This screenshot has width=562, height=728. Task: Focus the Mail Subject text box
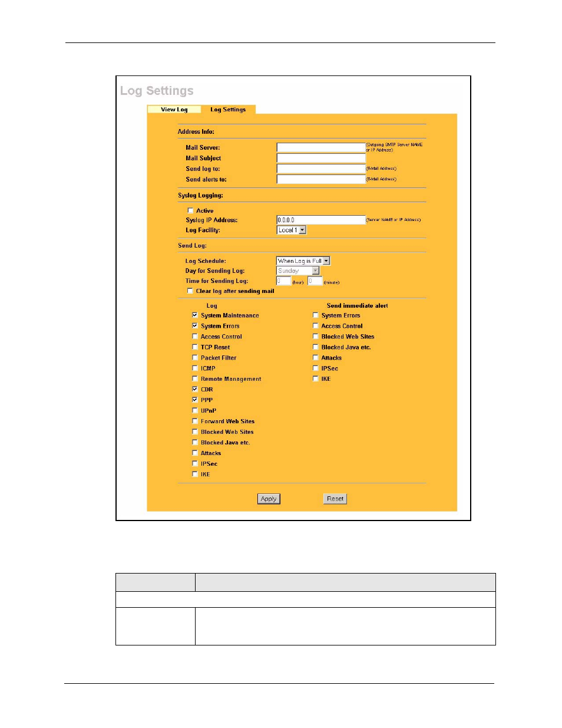pyautogui.click(x=321, y=158)
